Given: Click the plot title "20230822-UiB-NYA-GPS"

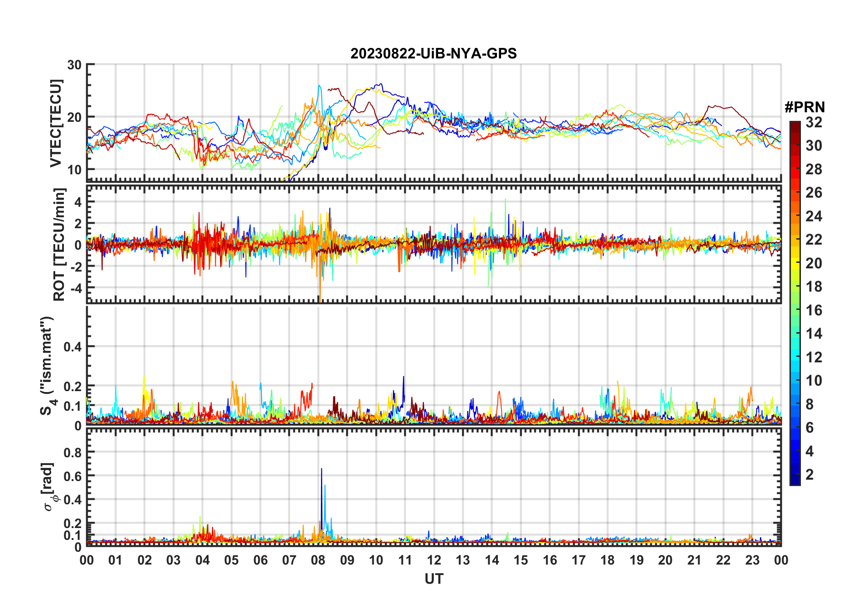Looking at the screenshot, I should [434, 54].
